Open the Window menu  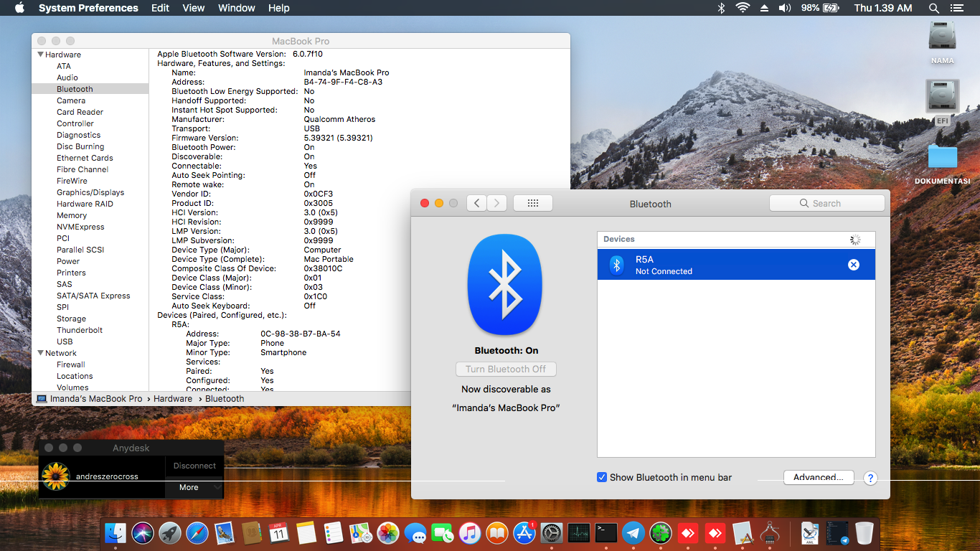(x=237, y=8)
